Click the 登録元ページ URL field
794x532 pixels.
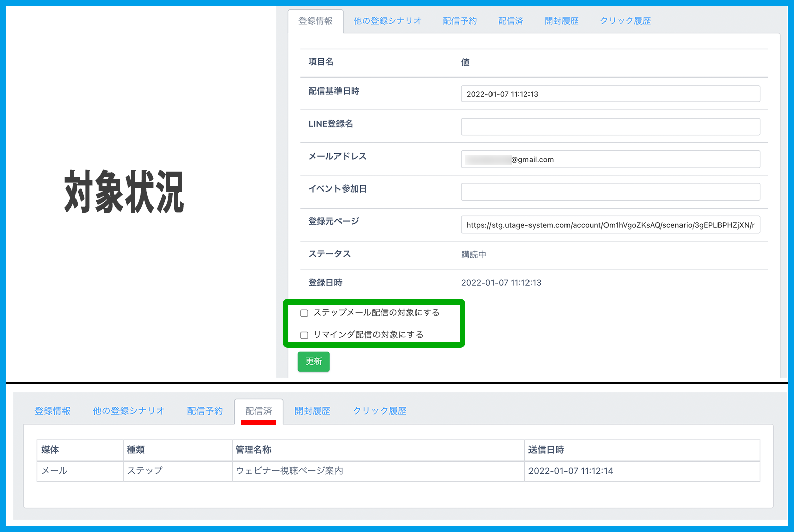click(x=610, y=225)
